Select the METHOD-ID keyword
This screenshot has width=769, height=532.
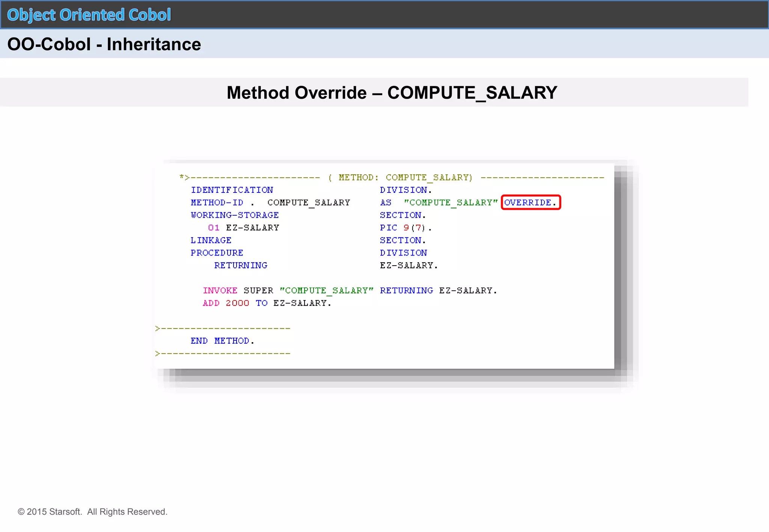click(217, 203)
